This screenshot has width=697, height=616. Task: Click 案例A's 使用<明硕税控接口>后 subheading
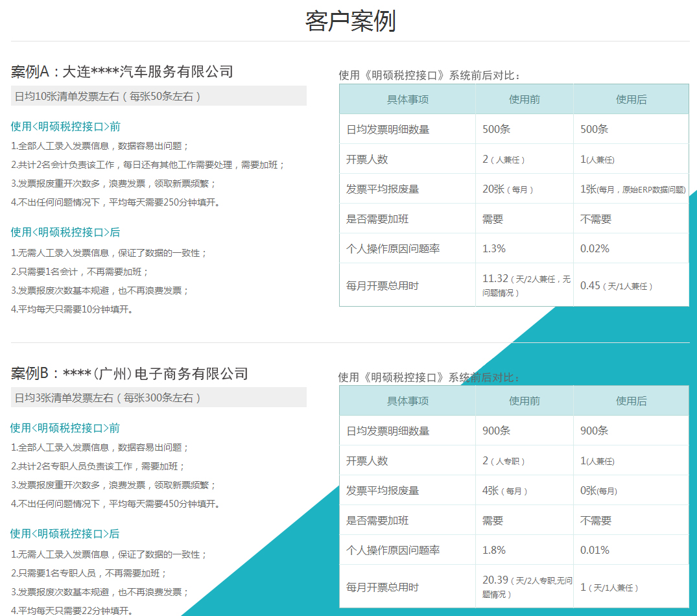(x=65, y=232)
